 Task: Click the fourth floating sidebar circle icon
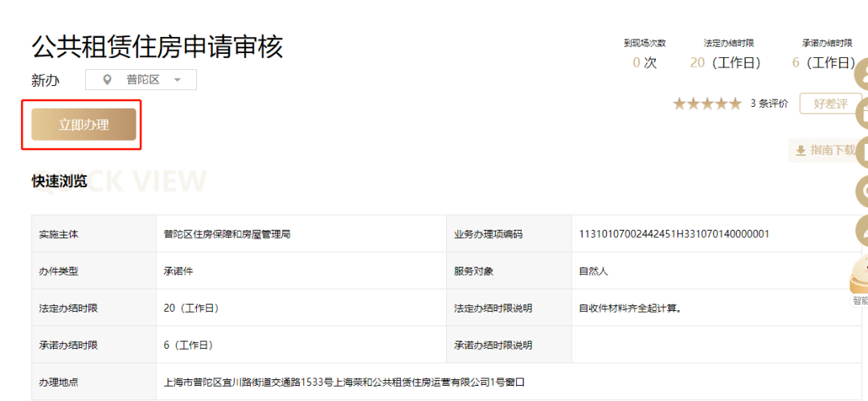862,190
